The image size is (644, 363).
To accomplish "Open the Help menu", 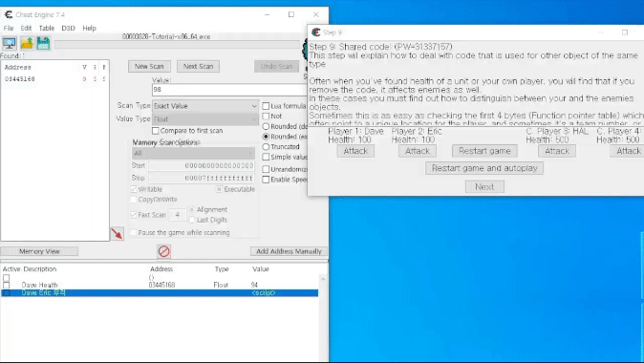I will tap(89, 29).
